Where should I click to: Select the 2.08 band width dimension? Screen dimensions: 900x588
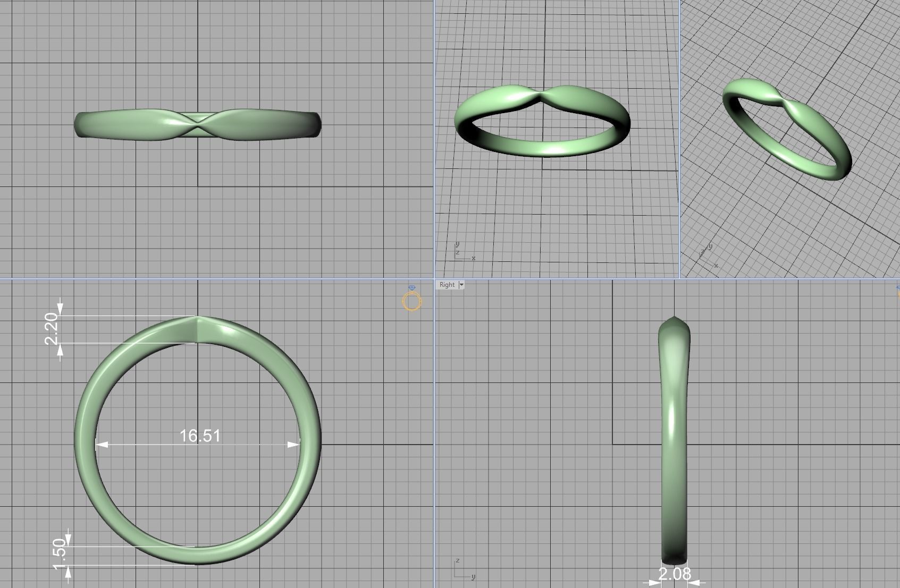pos(675,574)
